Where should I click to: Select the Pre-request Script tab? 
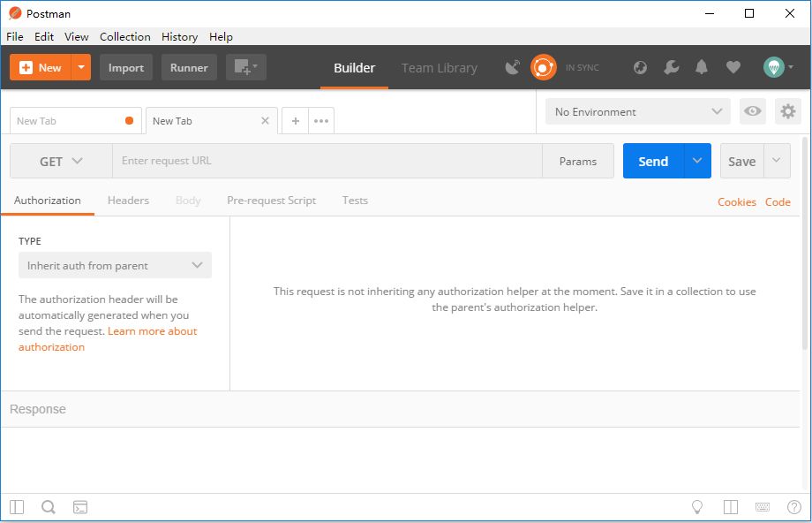point(271,201)
